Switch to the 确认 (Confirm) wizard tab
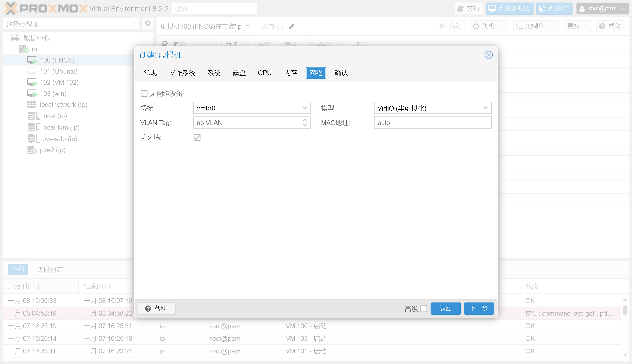 [x=341, y=73]
